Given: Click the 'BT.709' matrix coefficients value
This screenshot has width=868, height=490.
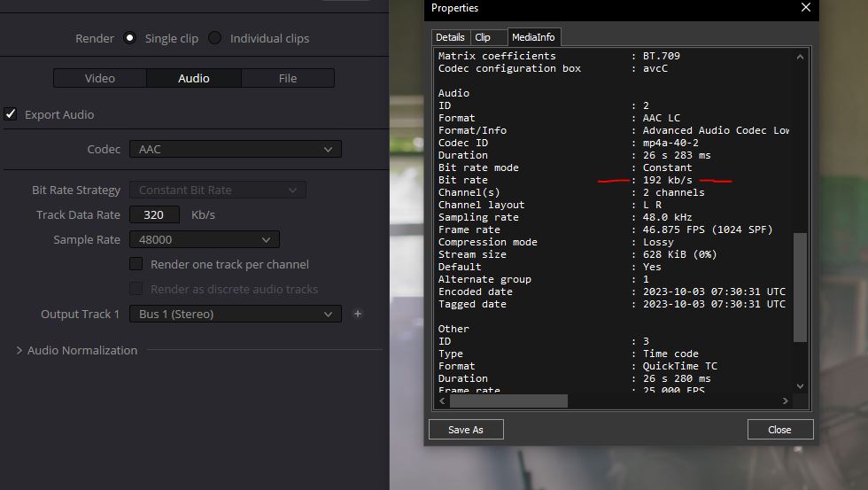Looking at the screenshot, I should click(x=661, y=56).
